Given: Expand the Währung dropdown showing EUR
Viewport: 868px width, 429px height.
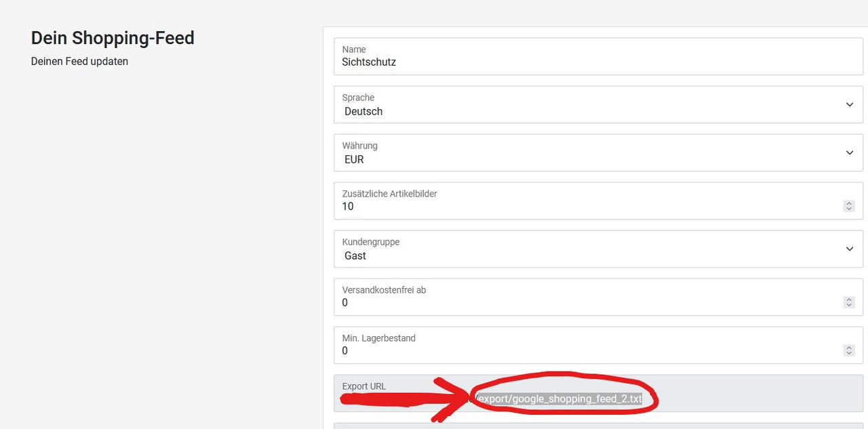Looking at the screenshot, I should (x=598, y=152).
